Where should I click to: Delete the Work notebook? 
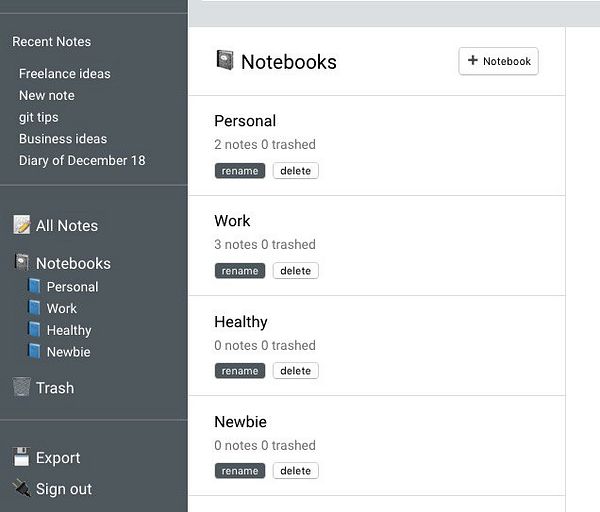click(295, 271)
